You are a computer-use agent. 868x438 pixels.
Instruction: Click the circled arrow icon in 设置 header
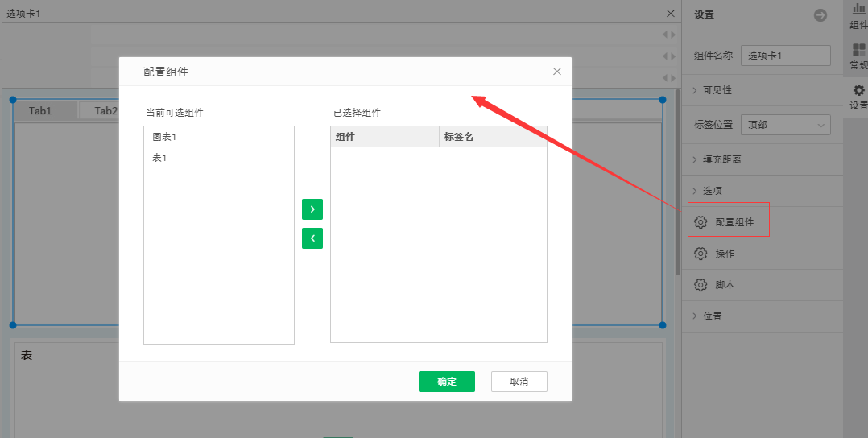[x=820, y=15]
